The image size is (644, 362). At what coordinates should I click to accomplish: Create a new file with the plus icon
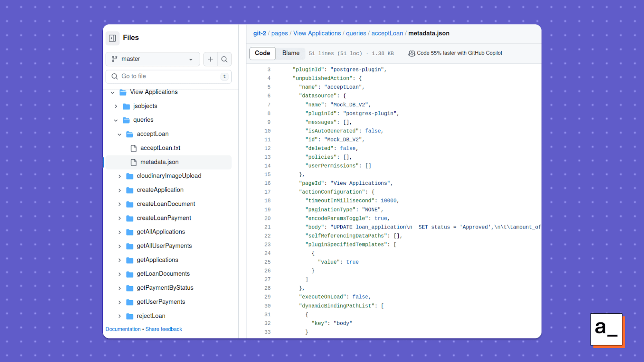[210, 59]
